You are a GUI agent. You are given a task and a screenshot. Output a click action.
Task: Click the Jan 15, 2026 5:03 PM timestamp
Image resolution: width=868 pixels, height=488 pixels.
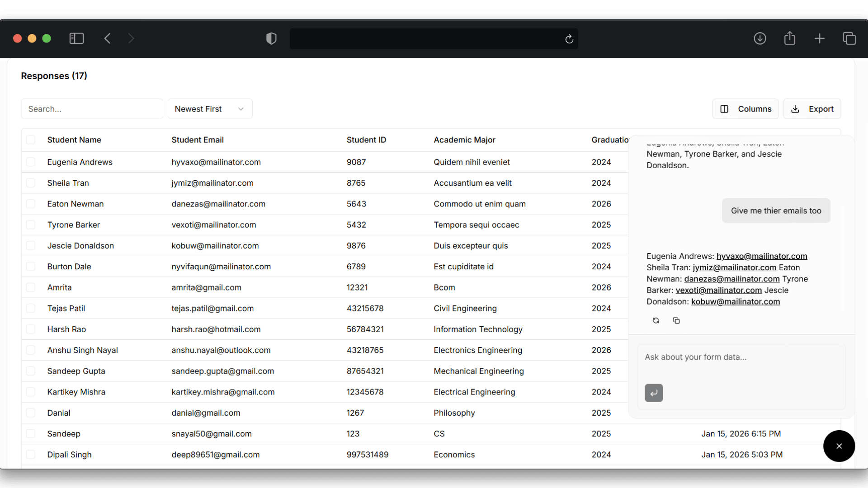[x=742, y=455]
